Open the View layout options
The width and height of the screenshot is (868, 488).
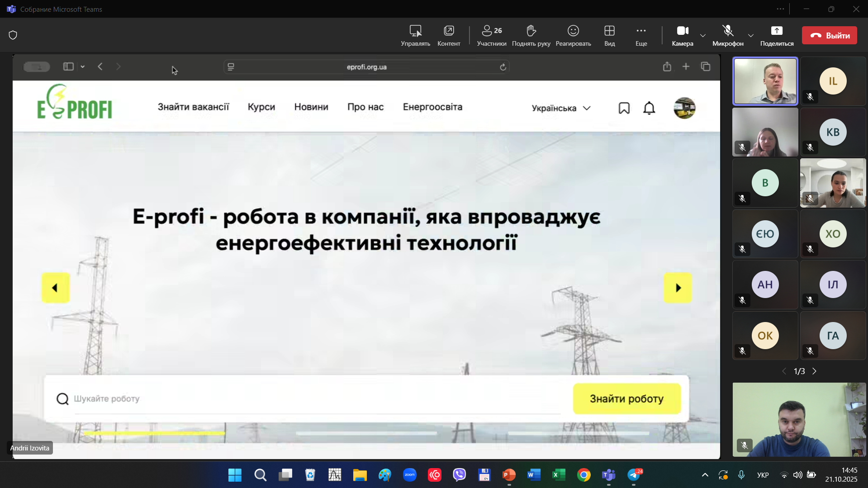pos(609,35)
